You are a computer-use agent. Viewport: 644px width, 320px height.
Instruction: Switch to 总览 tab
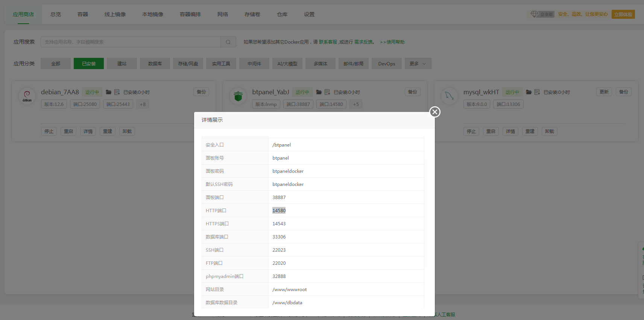(56, 14)
